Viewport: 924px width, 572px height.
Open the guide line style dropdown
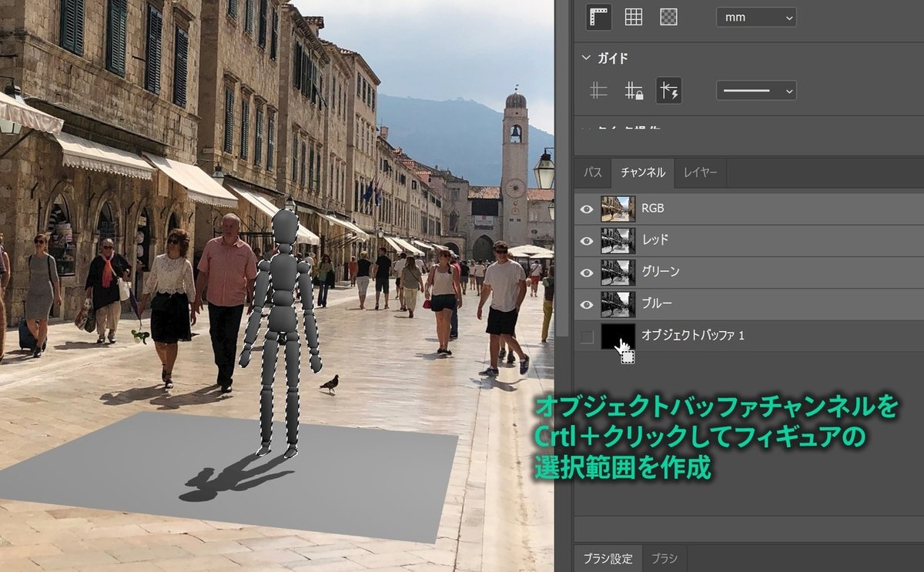[755, 90]
